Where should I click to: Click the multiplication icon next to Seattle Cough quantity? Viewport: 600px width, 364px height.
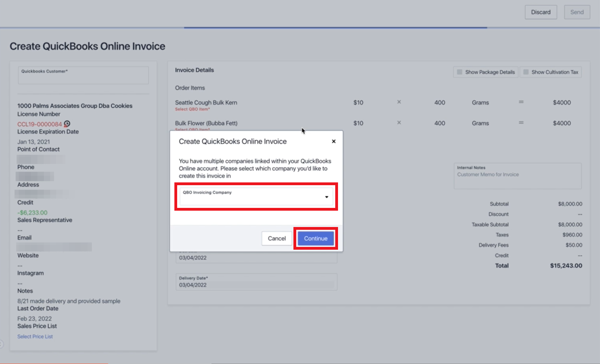pyautogui.click(x=399, y=102)
